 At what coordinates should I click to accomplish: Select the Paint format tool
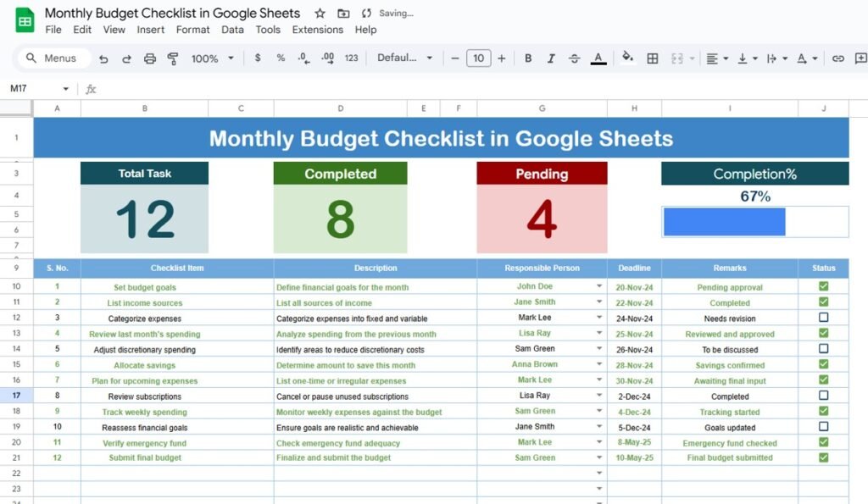tap(173, 58)
